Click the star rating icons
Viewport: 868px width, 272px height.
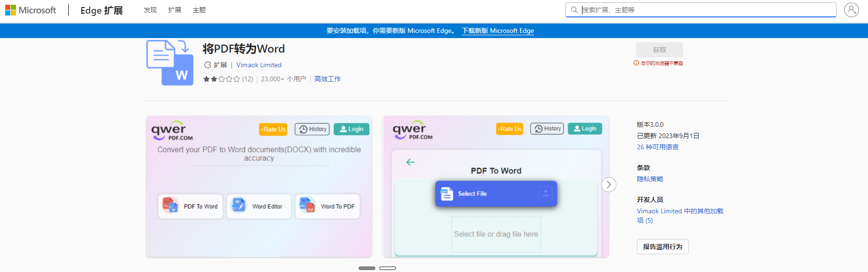pos(222,79)
